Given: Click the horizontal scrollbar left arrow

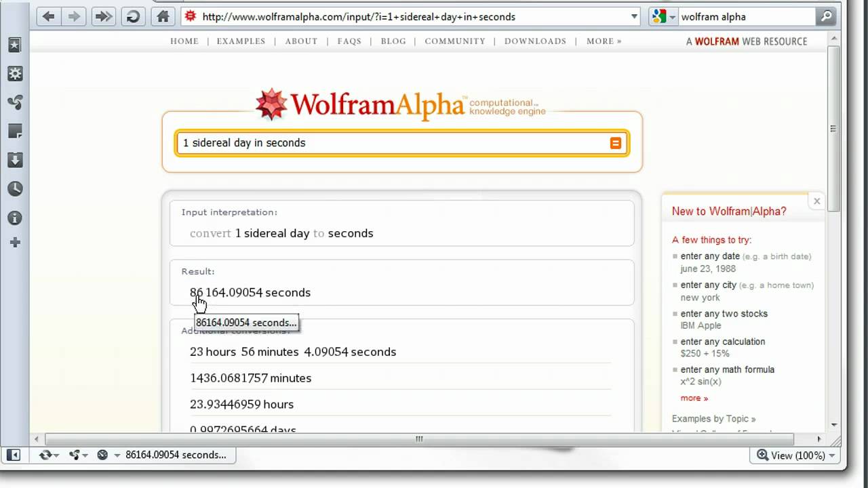Looking at the screenshot, I should point(37,439).
